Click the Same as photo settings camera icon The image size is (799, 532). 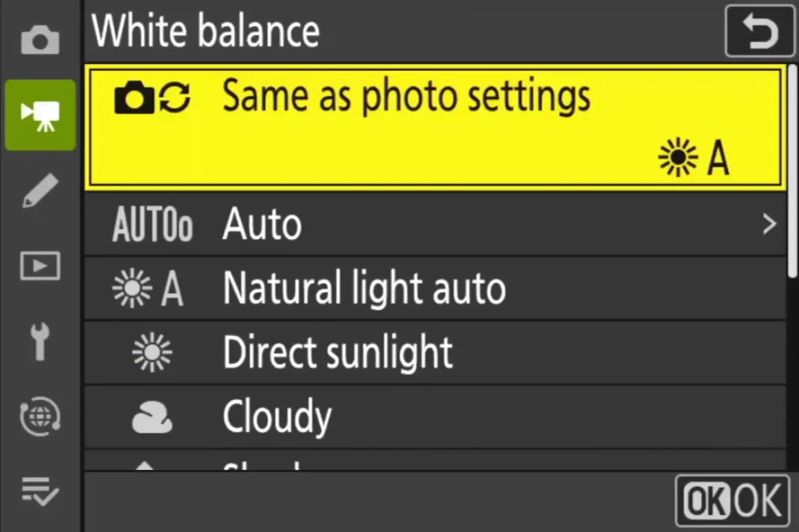pyautogui.click(x=135, y=98)
